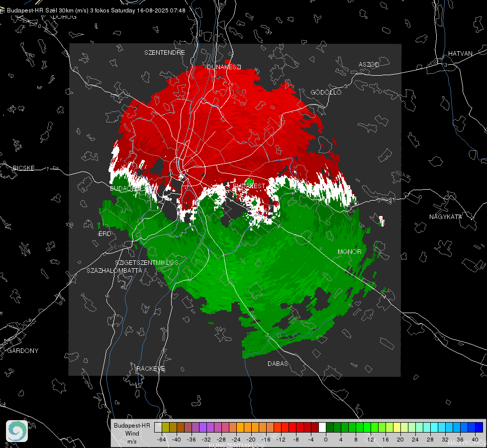This screenshot has width=487, height=448.
Task: Click the Budapest-HR legend title
Action: [x=132, y=425]
